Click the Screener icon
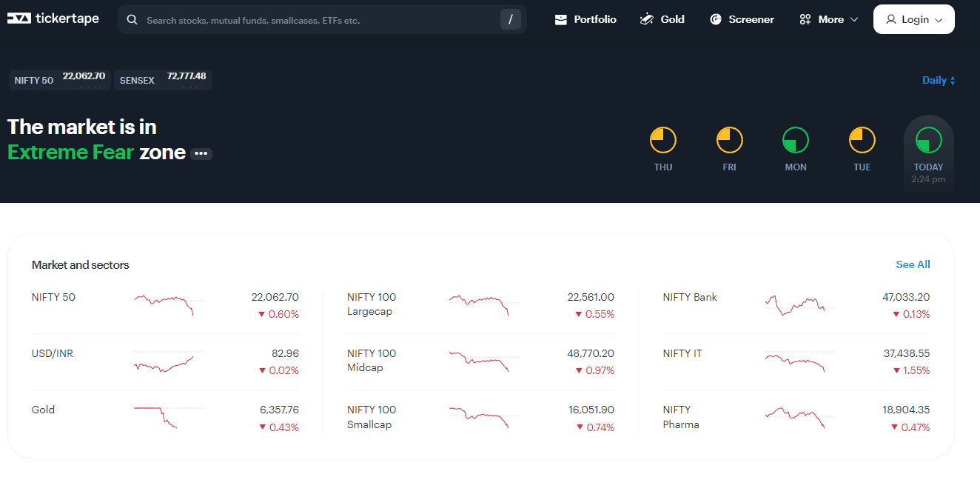 pyautogui.click(x=716, y=19)
